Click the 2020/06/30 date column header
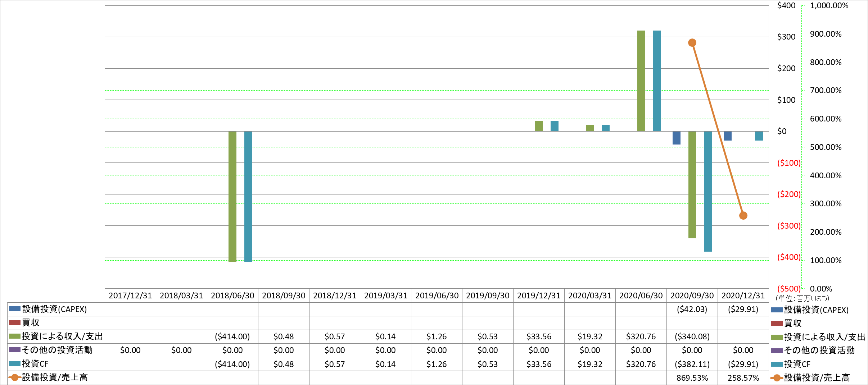The width and height of the screenshot is (868, 385). coord(641,295)
